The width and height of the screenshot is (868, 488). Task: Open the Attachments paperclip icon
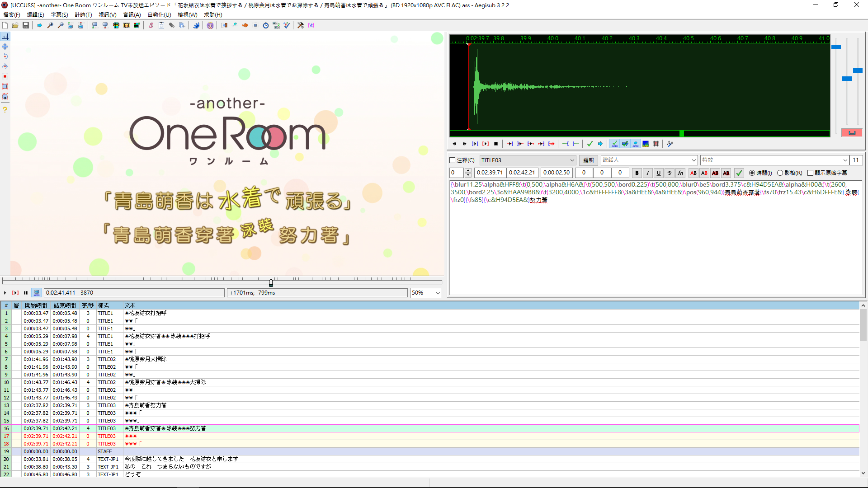(x=172, y=25)
